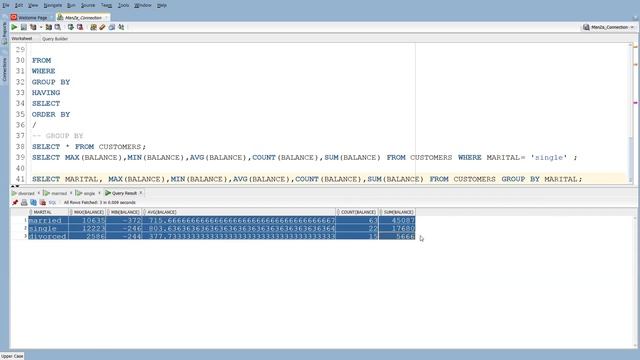Select the 'divorced' cell in row 3
The height and width of the screenshot is (360, 640).
pyautogui.click(x=48, y=236)
